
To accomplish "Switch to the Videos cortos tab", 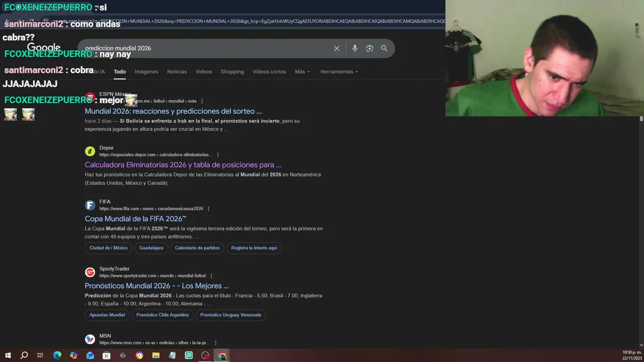I will tap(269, 71).
